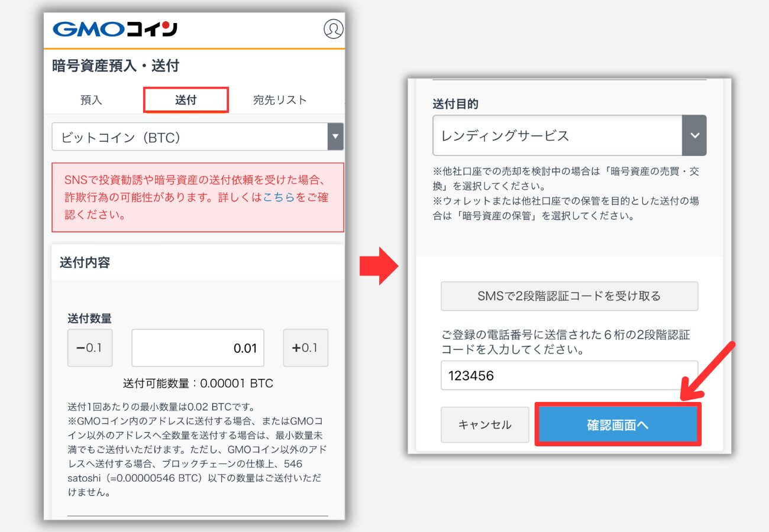This screenshot has height=532, width=769.
Task: Increase amount with the +0.1 stepper
Action: [x=305, y=348]
